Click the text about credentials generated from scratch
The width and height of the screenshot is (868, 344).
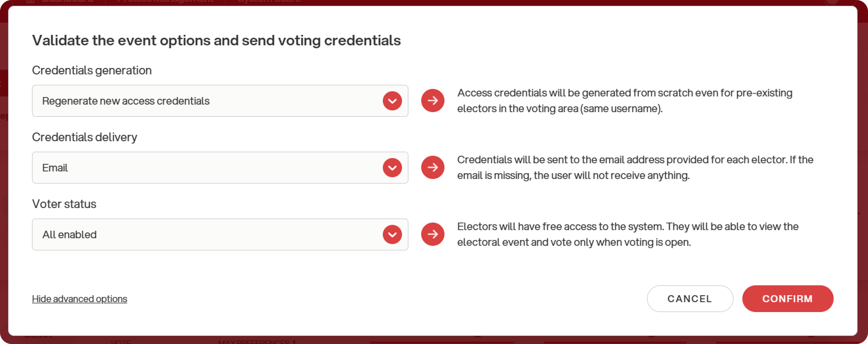tap(625, 101)
